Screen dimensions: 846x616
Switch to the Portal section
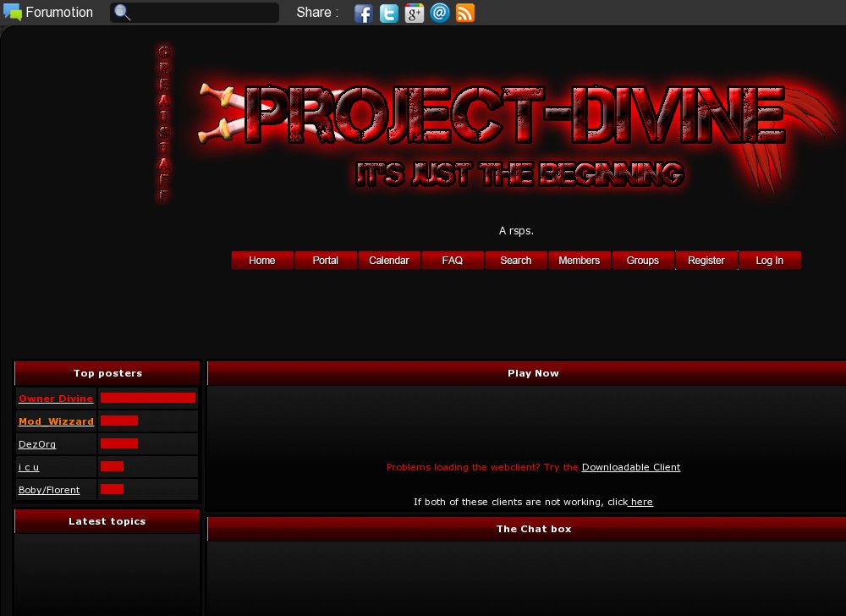[x=325, y=260]
